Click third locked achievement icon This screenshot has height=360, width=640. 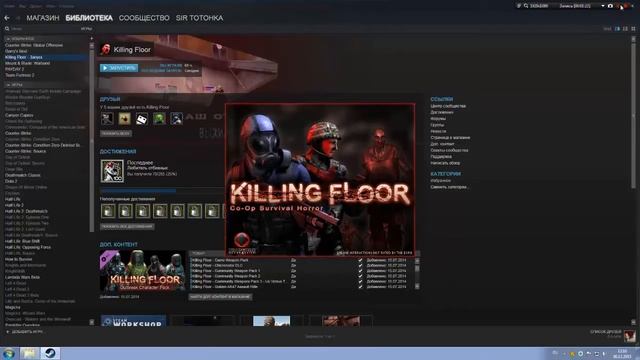[143, 211]
